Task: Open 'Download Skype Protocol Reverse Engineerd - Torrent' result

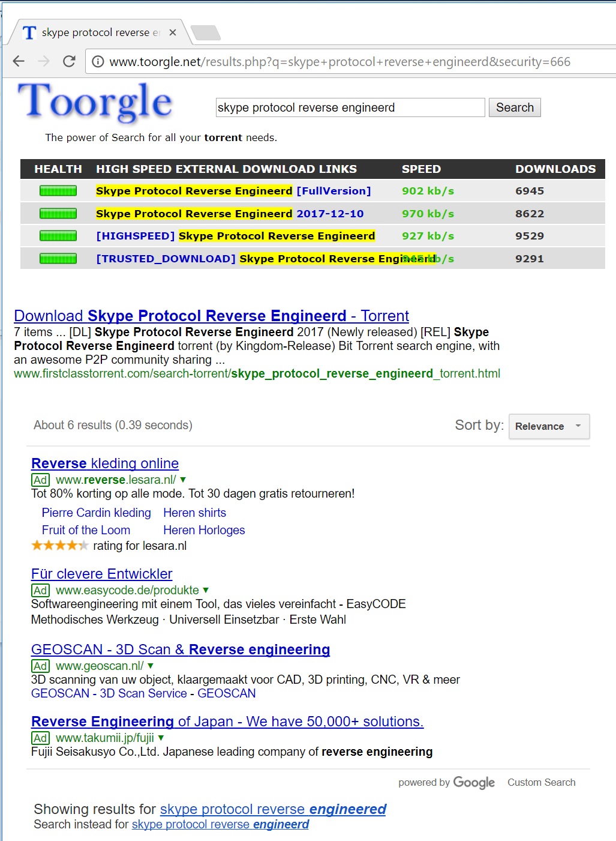Action: coord(211,316)
